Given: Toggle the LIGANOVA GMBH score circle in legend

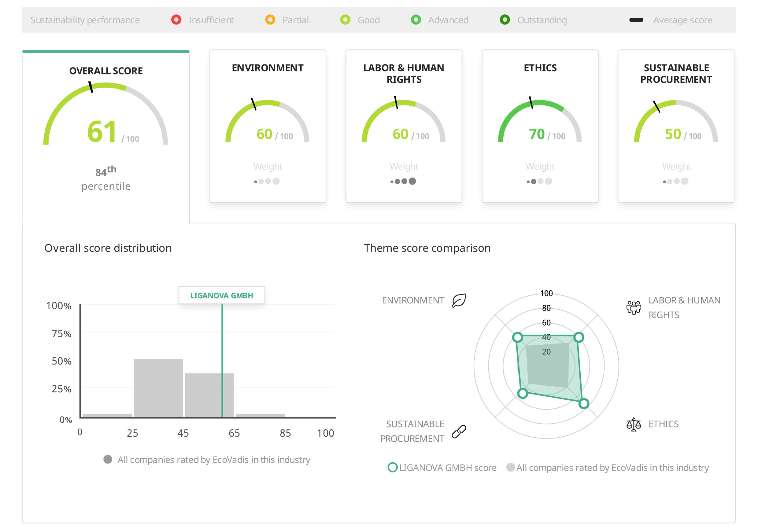Looking at the screenshot, I should [x=393, y=467].
